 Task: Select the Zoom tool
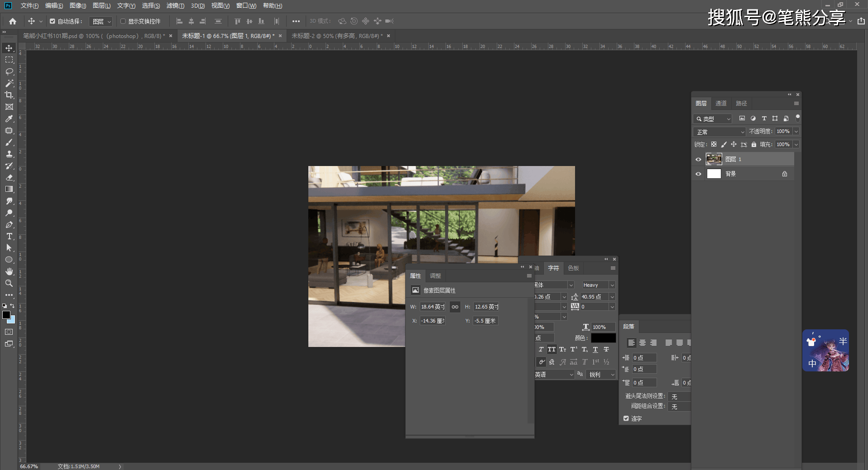(9, 283)
